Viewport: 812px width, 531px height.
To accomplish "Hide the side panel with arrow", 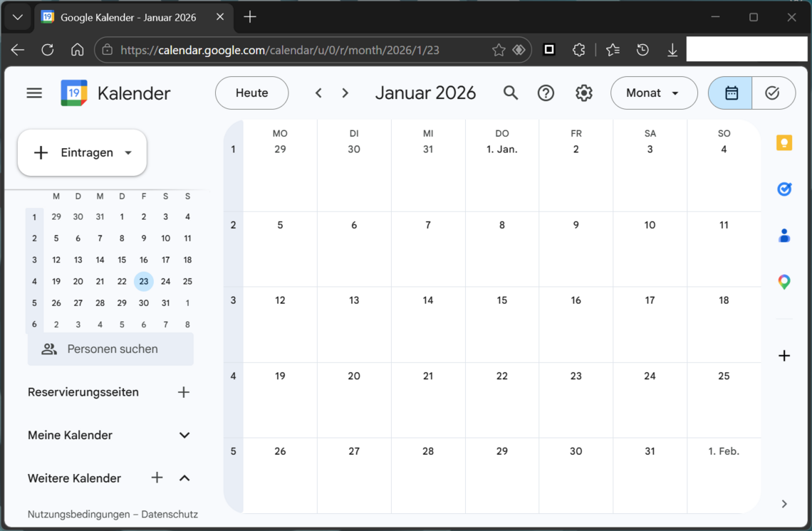I will 784,504.
